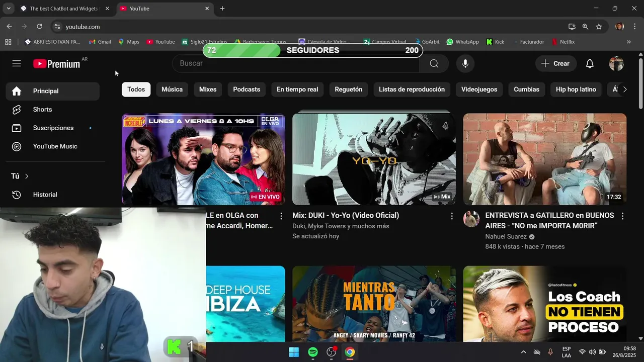
Task: Open options menu for OLGA live video
Action: (281, 216)
